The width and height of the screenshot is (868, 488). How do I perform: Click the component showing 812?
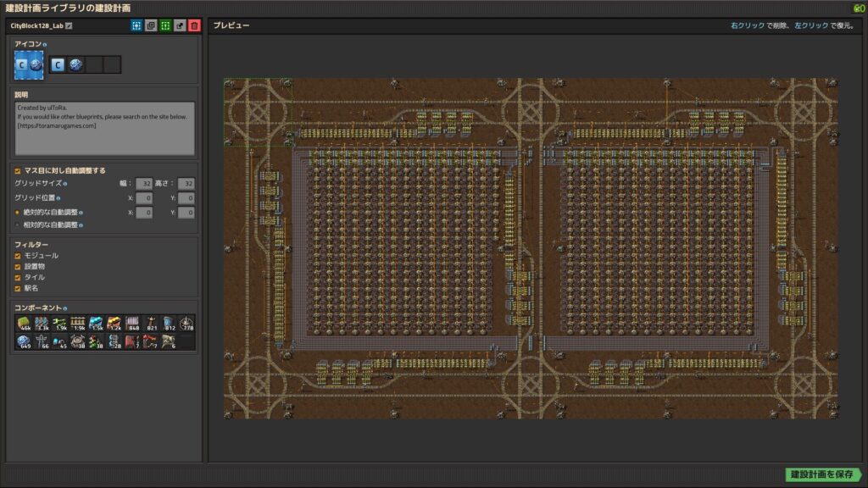click(169, 324)
